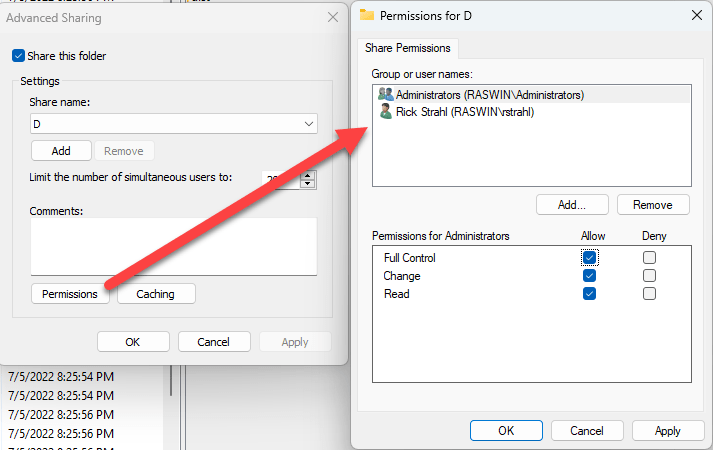Screen dimensions: 713x450
Task: Close the Advanced Sharing dialog
Action: pos(333,17)
